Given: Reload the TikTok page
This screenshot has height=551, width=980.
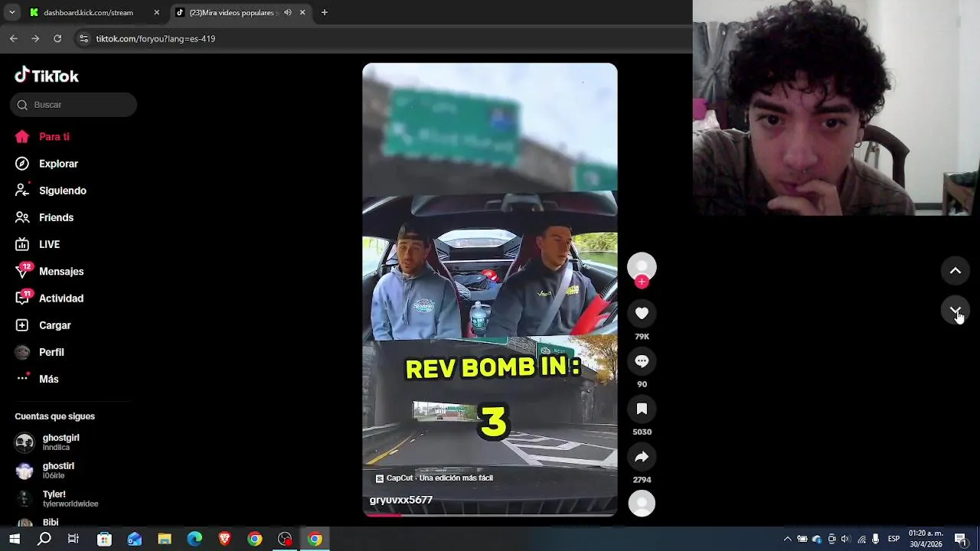Looking at the screenshot, I should (x=57, y=38).
